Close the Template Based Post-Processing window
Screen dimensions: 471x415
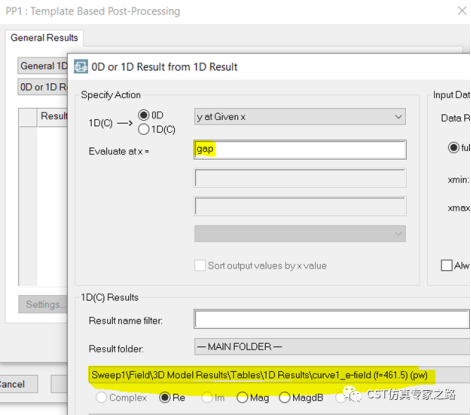click(x=462, y=11)
